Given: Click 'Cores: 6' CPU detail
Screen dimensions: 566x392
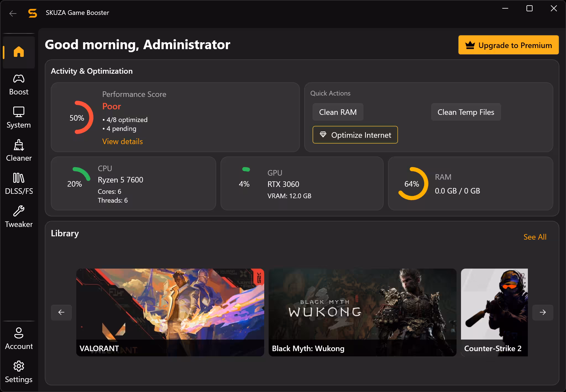Looking at the screenshot, I should (x=109, y=191).
